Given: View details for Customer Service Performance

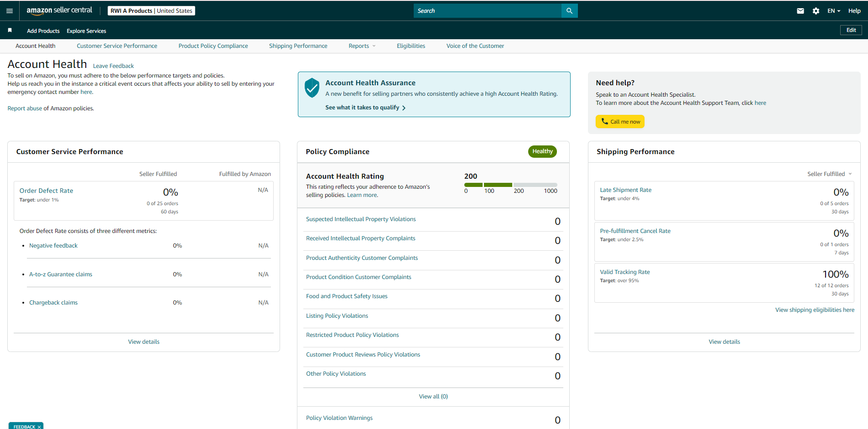Looking at the screenshot, I should click(x=144, y=342).
